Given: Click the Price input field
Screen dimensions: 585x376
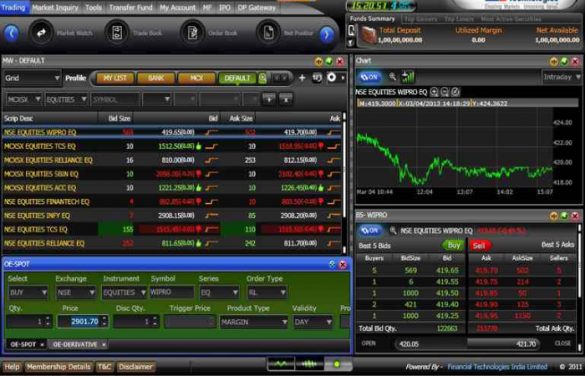Looking at the screenshot, I should click(x=82, y=322).
